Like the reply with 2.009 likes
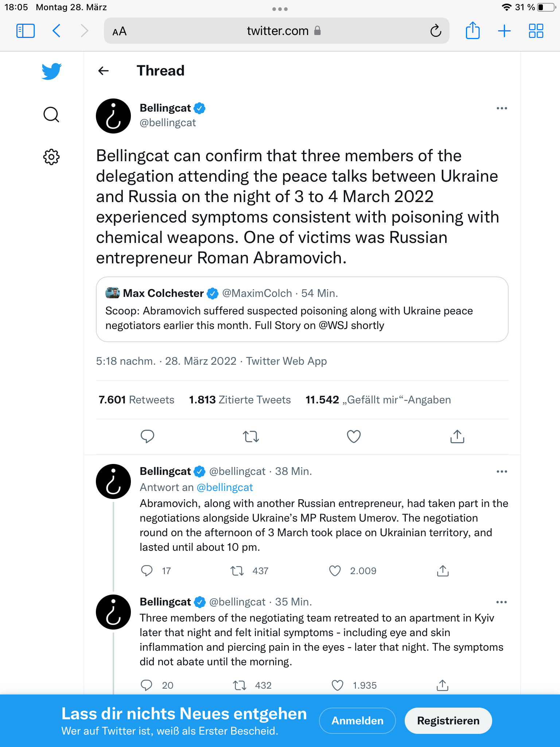 tap(335, 571)
